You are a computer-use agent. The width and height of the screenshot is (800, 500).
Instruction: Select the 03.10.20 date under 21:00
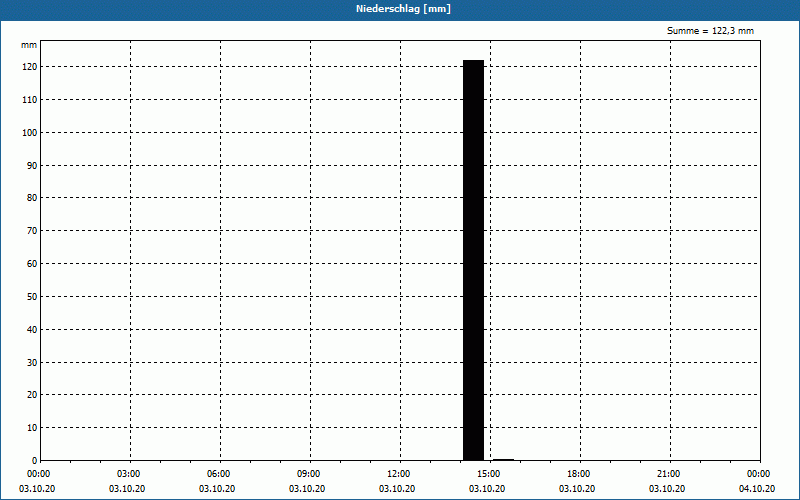[x=667, y=489]
